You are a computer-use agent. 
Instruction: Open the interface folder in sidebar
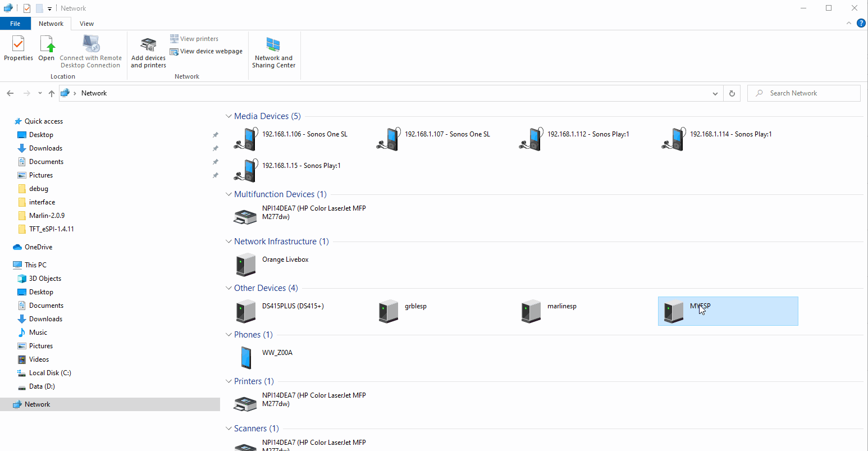pyautogui.click(x=42, y=202)
